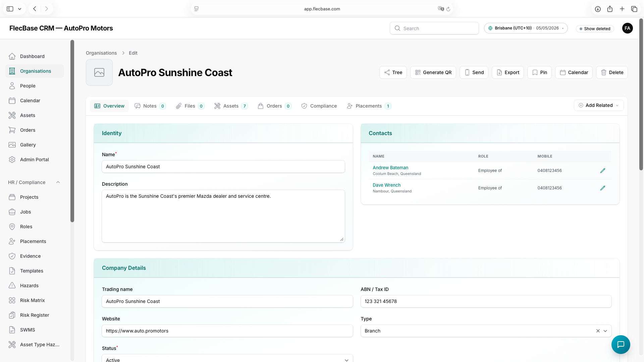Delete this organisation
The width and height of the screenshot is (644, 362).
point(612,72)
